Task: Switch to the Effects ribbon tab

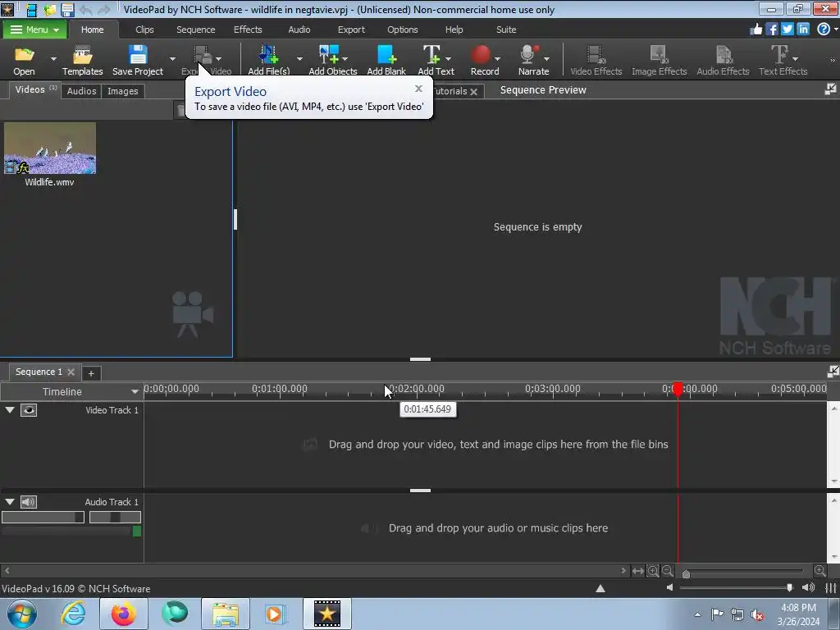Action: tap(248, 30)
